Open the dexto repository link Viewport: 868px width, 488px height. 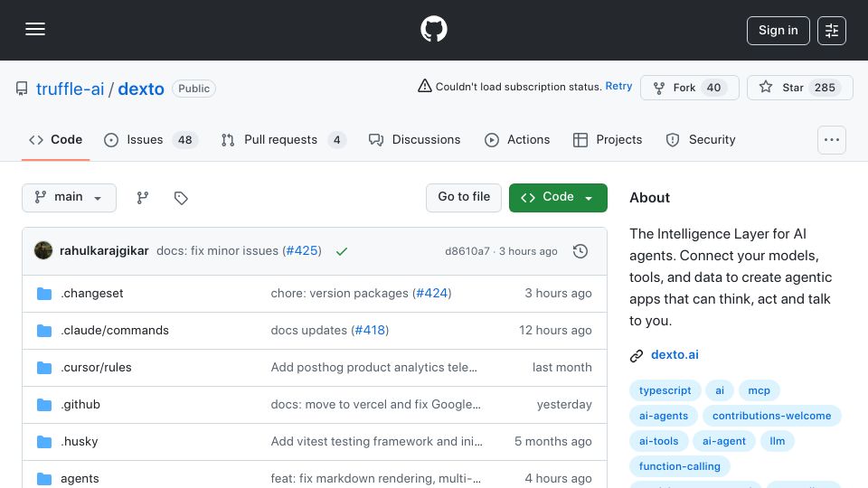[x=141, y=89]
